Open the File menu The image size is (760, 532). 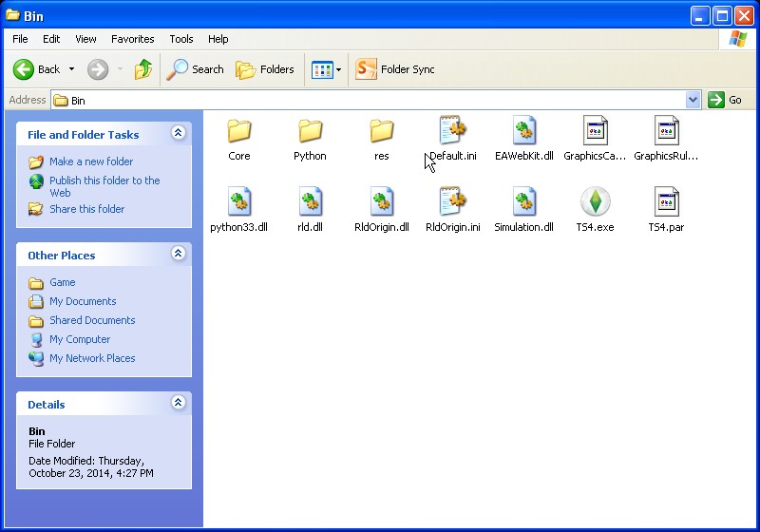[20, 39]
